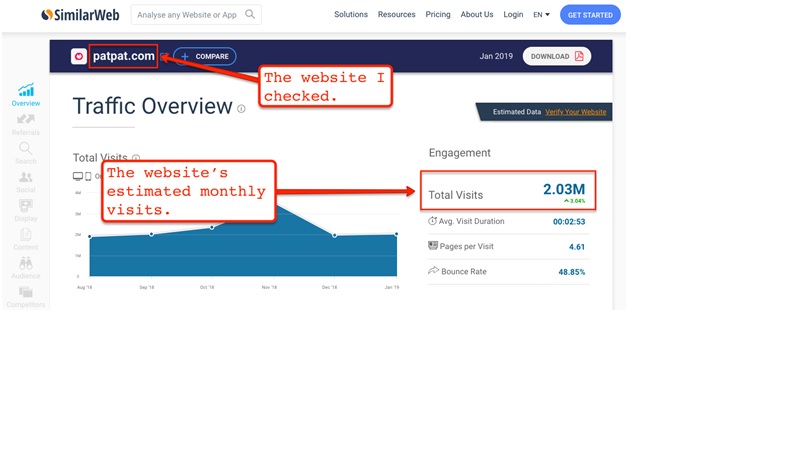800x450 pixels.
Task: Click the patpat.com site name
Action: (x=123, y=56)
